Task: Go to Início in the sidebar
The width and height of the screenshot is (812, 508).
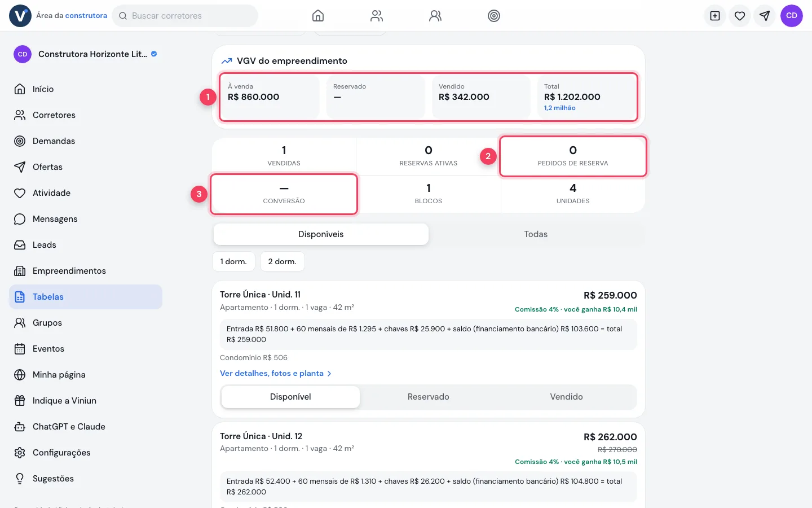Action: coord(86,89)
